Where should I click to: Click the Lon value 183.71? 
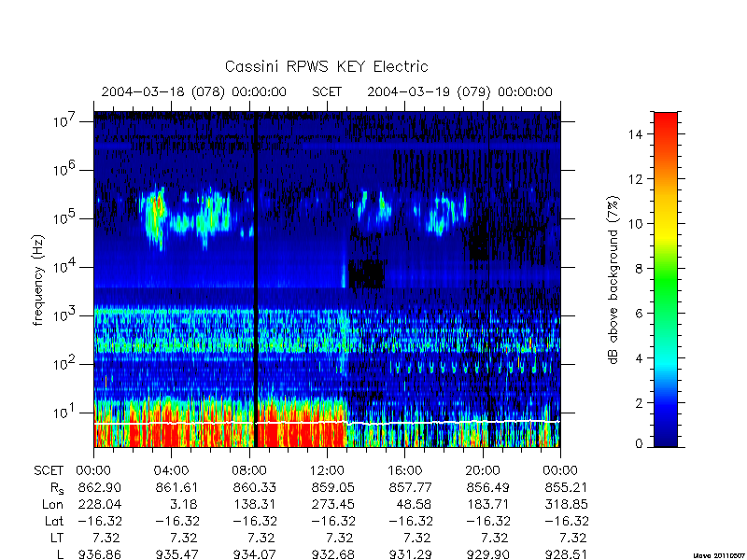click(x=487, y=504)
